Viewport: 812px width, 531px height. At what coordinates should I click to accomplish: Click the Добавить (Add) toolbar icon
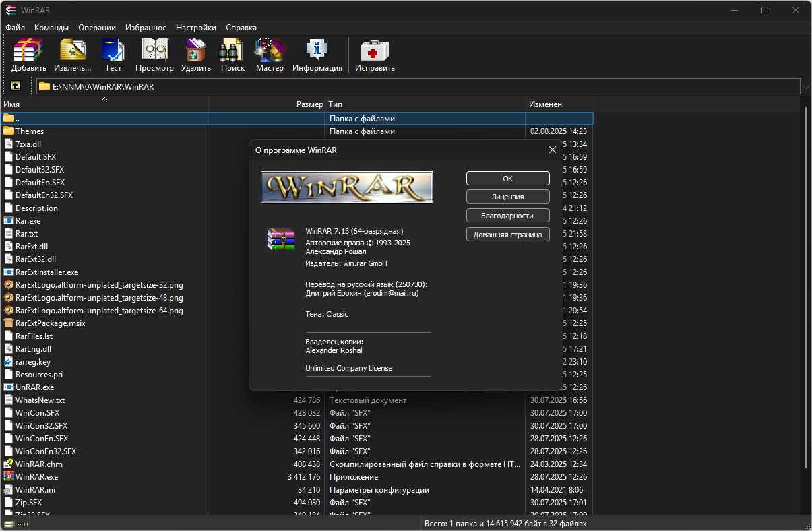click(x=28, y=50)
